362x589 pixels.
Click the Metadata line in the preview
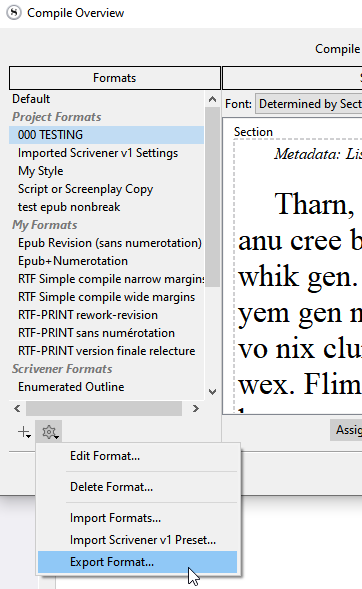pos(318,154)
